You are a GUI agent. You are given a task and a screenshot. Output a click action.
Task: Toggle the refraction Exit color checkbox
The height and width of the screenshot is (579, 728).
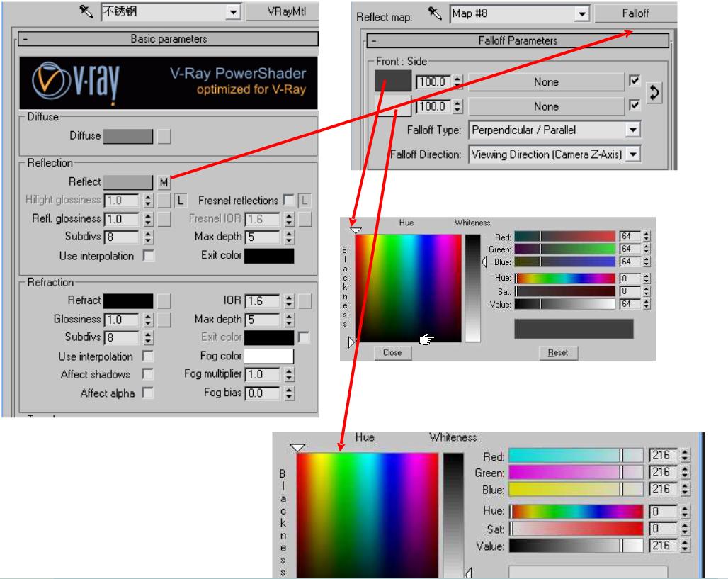pyautogui.click(x=304, y=337)
